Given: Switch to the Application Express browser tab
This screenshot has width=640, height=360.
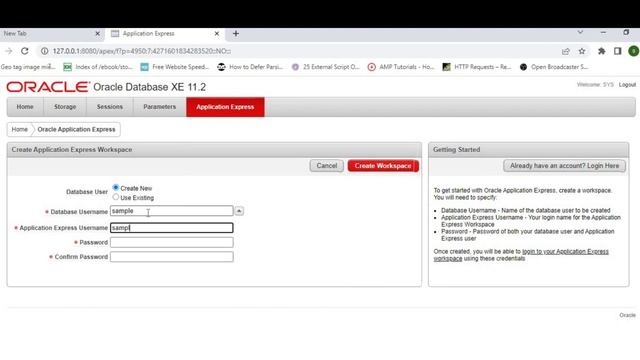Looking at the screenshot, I should coord(165,33).
